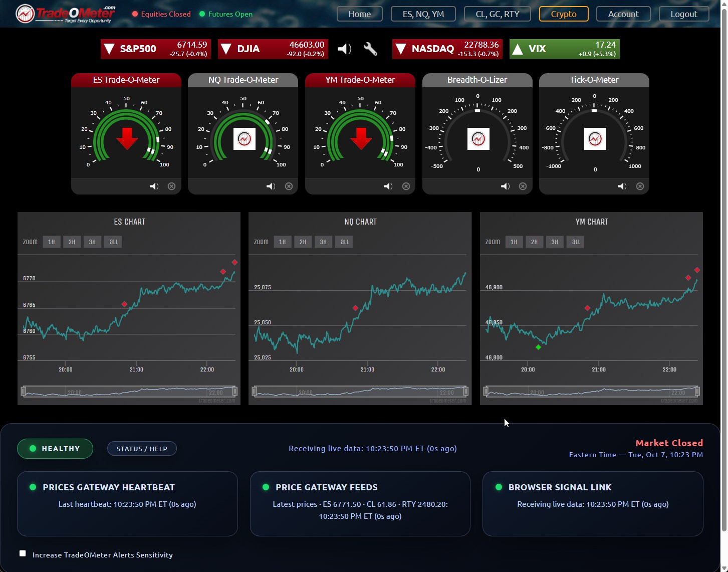Mute the ES Trade-O-Meter speaker icon
The image size is (728, 572).
point(154,186)
